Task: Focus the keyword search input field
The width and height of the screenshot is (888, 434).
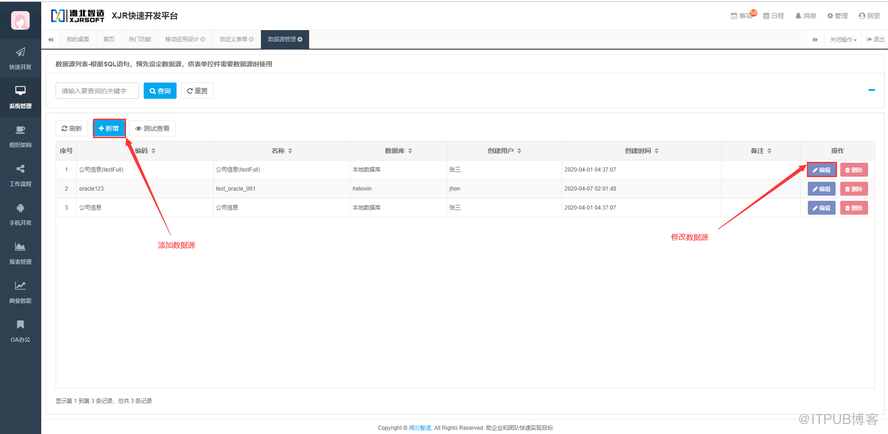Action: (97, 91)
